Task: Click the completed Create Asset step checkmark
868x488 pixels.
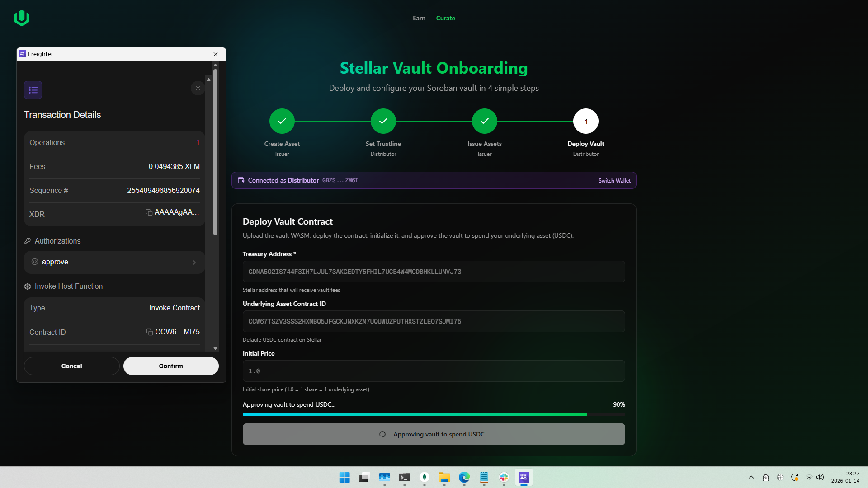Action: (282, 121)
